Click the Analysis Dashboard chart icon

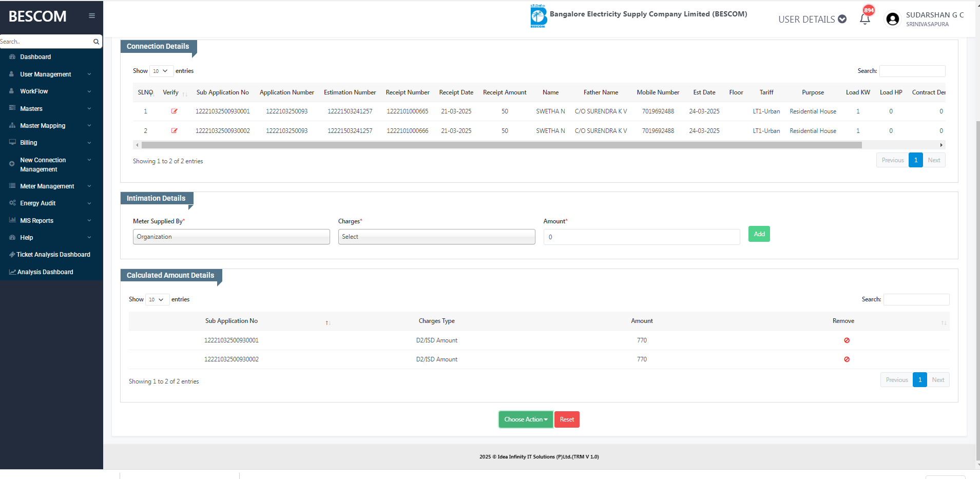click(x=12, y=272)
